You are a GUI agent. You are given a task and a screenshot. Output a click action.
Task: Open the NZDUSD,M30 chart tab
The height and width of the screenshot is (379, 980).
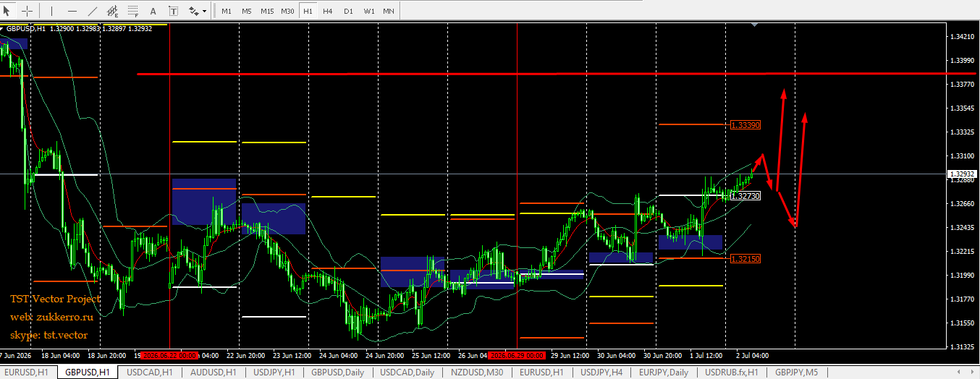[x=476, y=372]
